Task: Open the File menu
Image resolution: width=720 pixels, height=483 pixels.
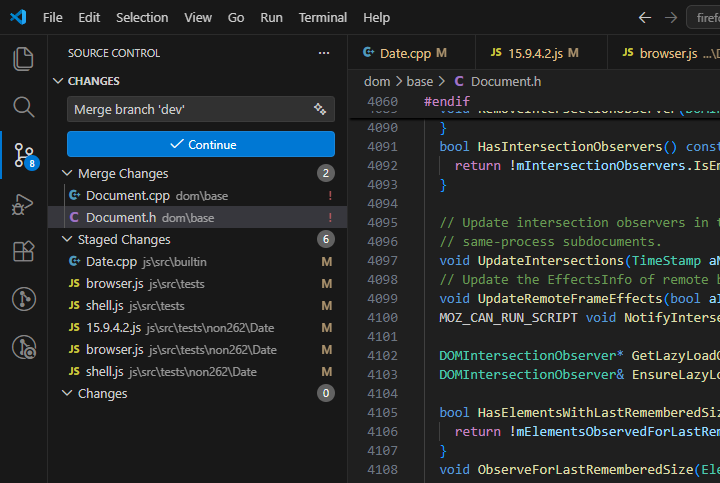Action: point(52,17)
